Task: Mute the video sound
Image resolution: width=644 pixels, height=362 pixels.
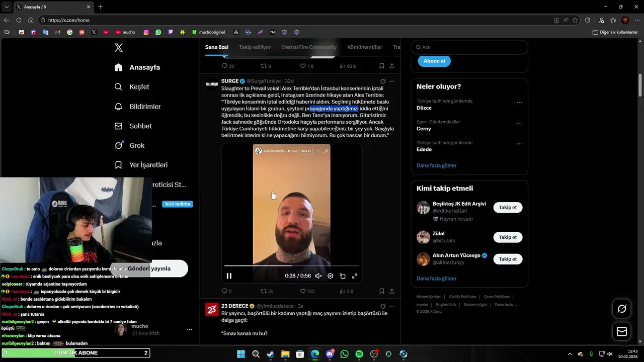Action: 318,276
